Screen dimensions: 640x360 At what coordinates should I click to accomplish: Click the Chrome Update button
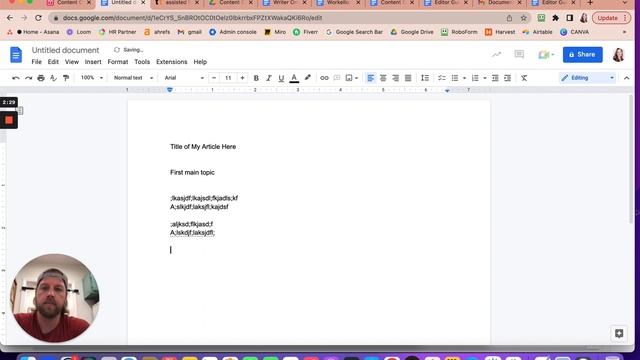pyautogui.click(x=611, y=18)
